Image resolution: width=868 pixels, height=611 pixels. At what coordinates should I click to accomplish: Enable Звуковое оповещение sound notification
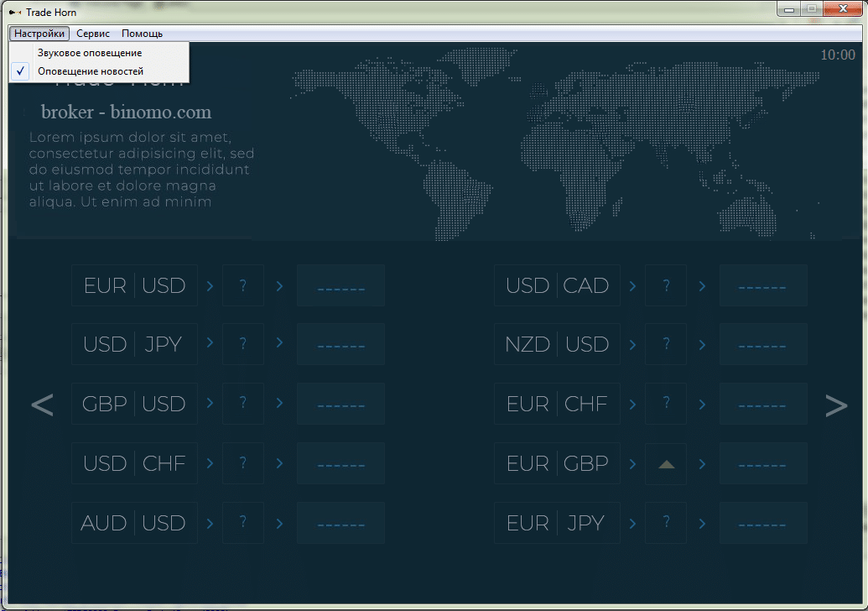pyautogui.click(x=89, y=53)
